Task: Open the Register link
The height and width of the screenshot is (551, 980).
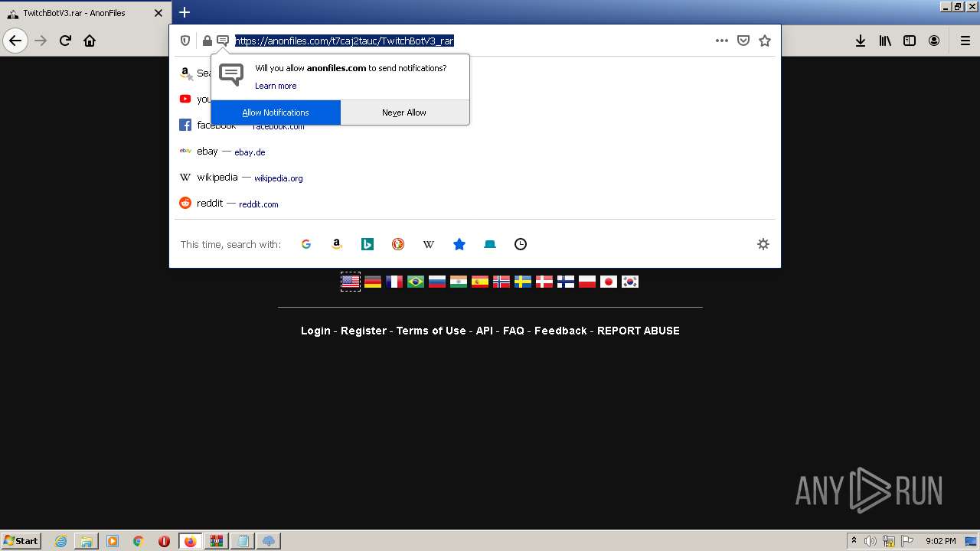Action: (x=364, y=331)
